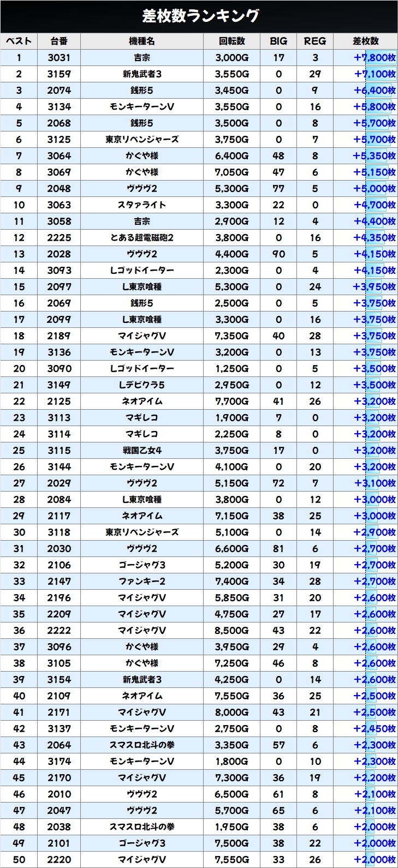
Task: Sort by the 差枚数 column header
Action: (x=365, y=41)
